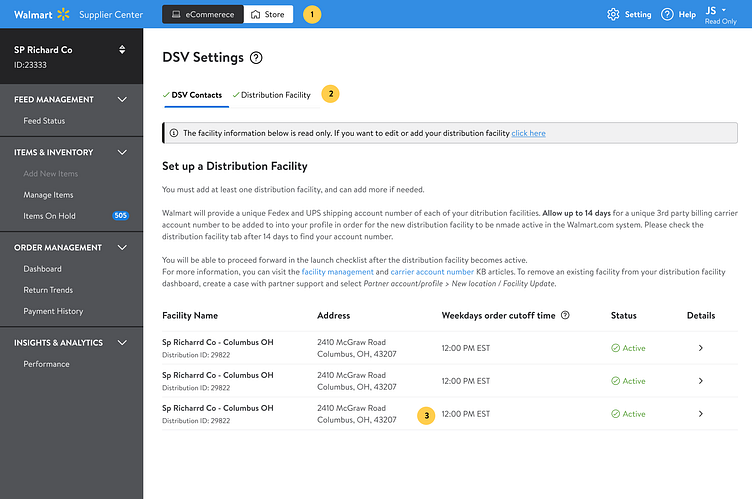Open Add New Items in the sidebar
This screenshot has width=752, height=499.
click(x=50, y=174)
